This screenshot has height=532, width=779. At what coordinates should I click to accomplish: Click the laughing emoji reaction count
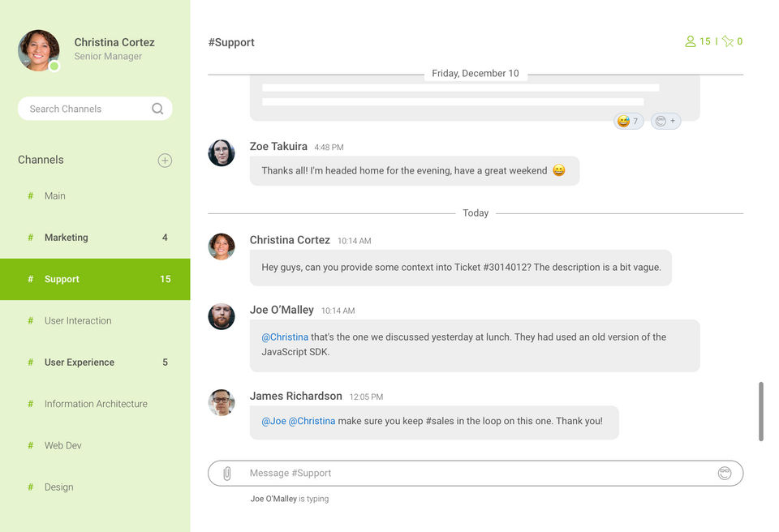[628, 121]
